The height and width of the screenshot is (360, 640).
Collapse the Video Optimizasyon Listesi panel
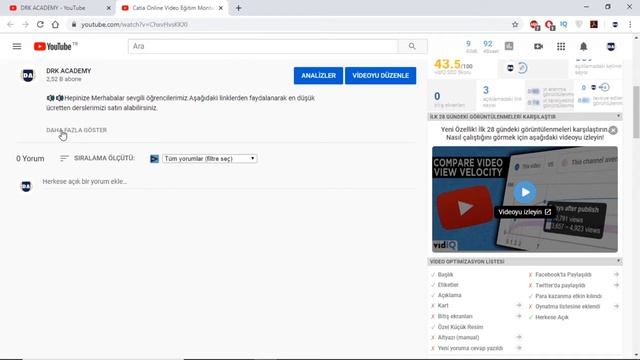point(618,261)
